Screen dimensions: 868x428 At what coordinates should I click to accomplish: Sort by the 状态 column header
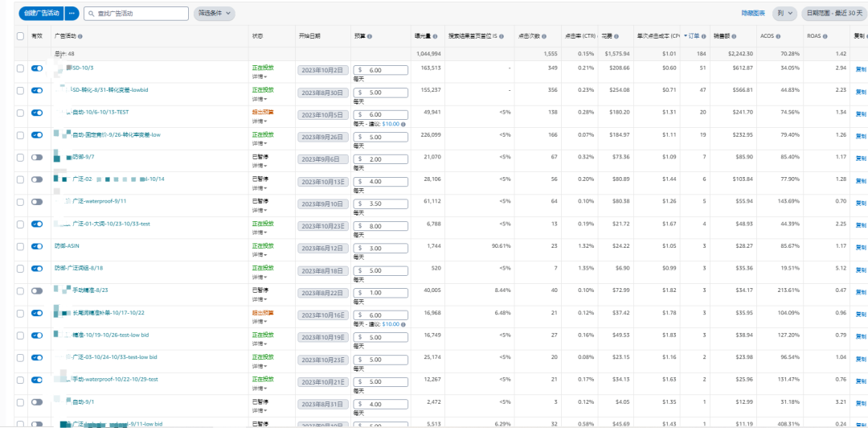[258, 36]
